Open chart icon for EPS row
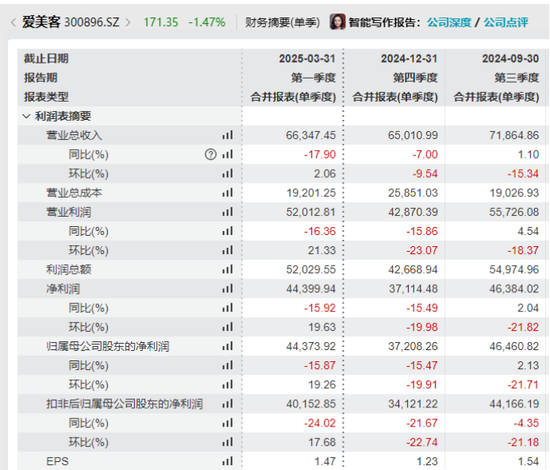 point(227,461)
